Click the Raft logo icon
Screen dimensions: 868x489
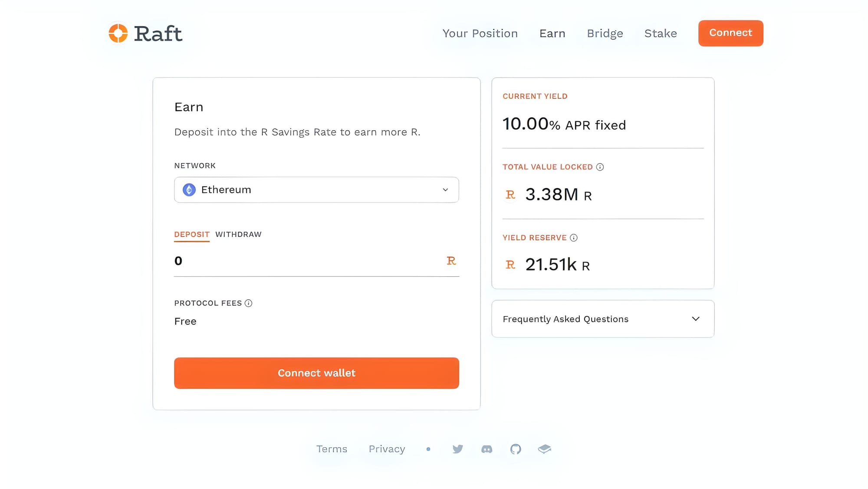click(x=118, y=33)
